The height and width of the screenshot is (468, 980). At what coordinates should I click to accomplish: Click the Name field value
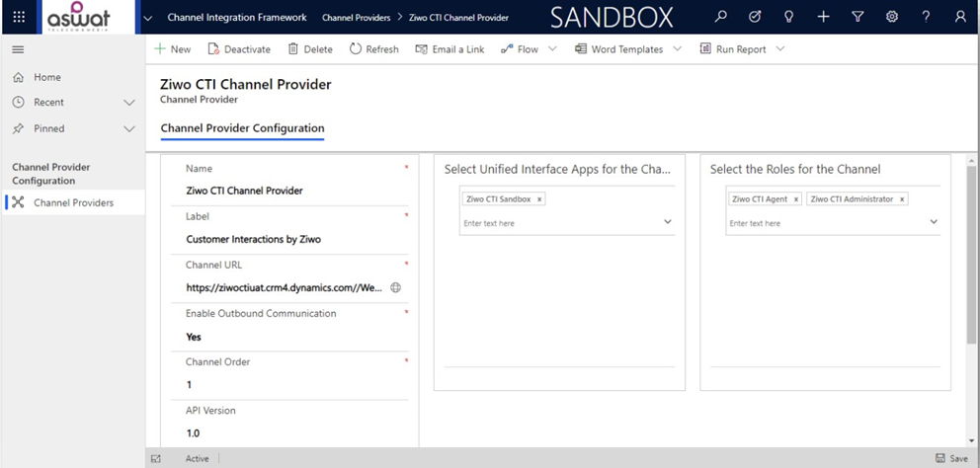click(x=244, y=191)
